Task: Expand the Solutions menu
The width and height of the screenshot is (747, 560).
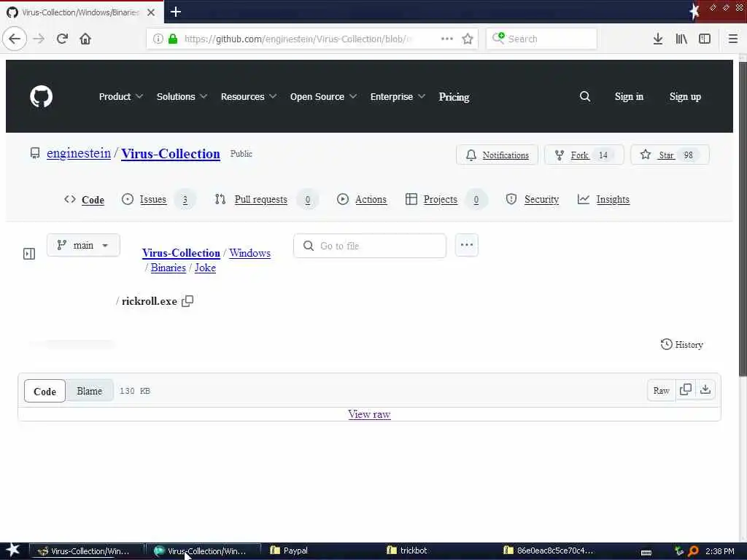Action: [x=182, y=97]
